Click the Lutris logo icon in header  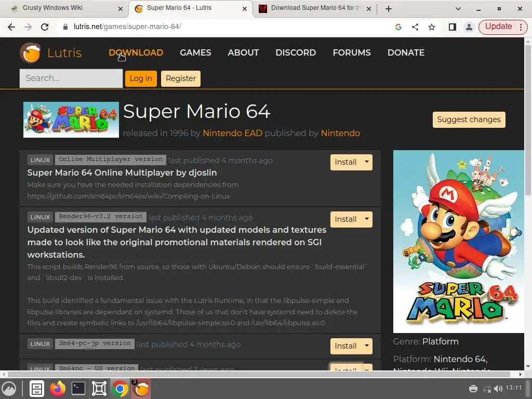tap(30, 53)
